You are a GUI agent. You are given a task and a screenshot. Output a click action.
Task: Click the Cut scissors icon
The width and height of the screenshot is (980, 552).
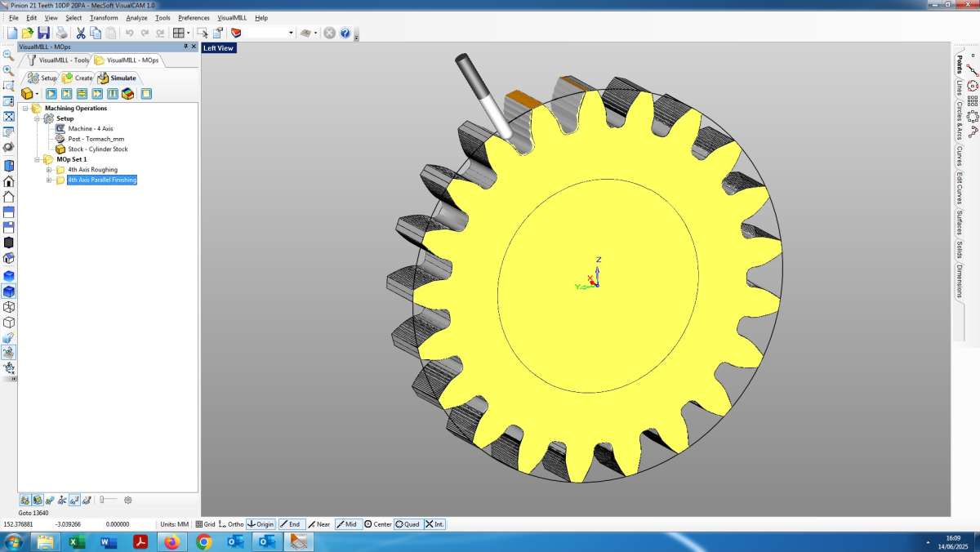[81, 33]
